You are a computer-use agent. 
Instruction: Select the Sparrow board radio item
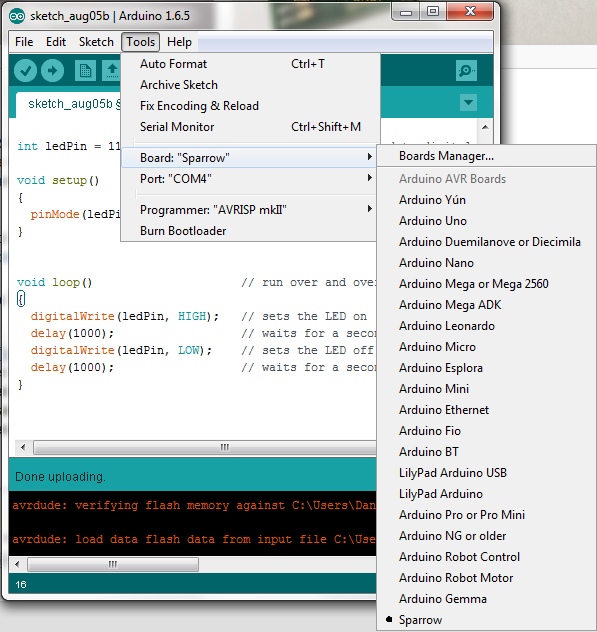pos(487,620)
